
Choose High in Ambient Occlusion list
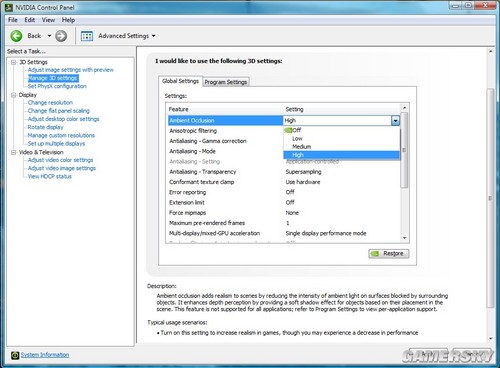[x=341, y=155]
